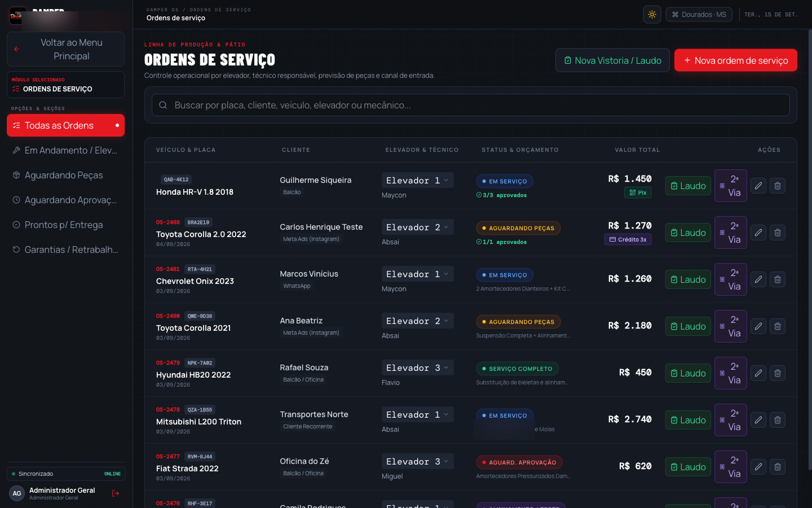This screenshot has height=508, width=812.
Task: Edit the Toyota Corolla 2.0 2022 order
Action: 758,233
